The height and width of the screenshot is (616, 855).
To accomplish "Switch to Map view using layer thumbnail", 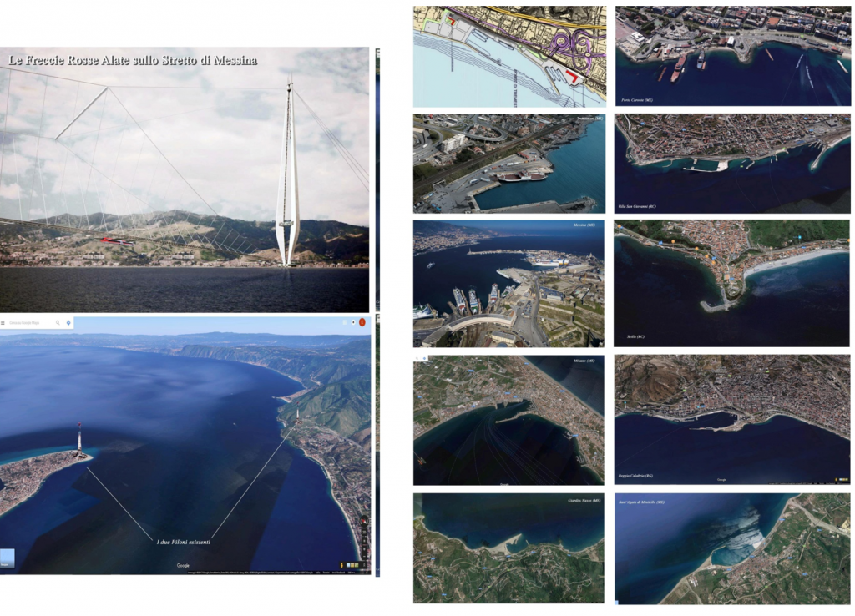I will tap(7, 558).
